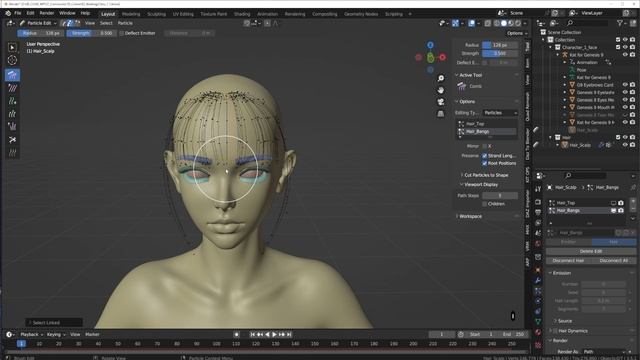Viewport: 640px width, 360px height.
Task: Click the play animation button
Action: [274, 334]
